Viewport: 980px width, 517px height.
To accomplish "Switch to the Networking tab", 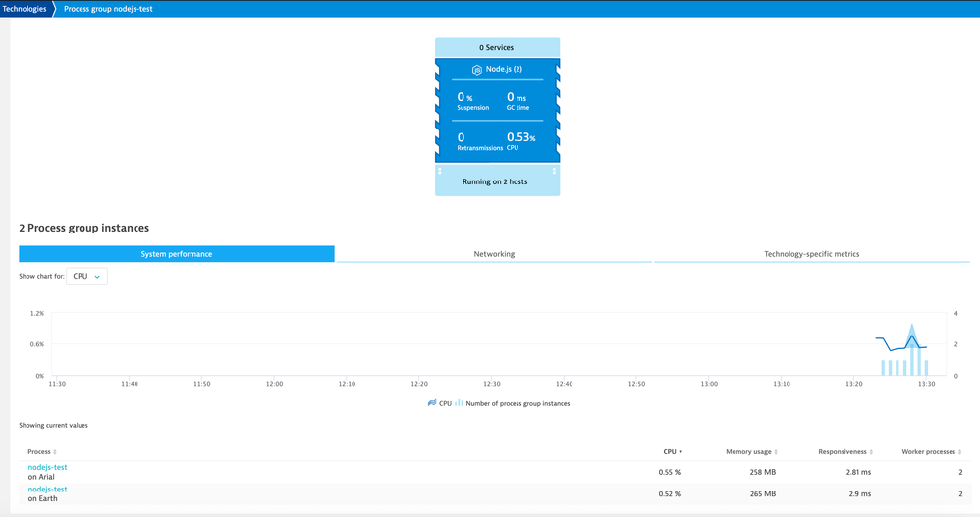I will point(494,254).
